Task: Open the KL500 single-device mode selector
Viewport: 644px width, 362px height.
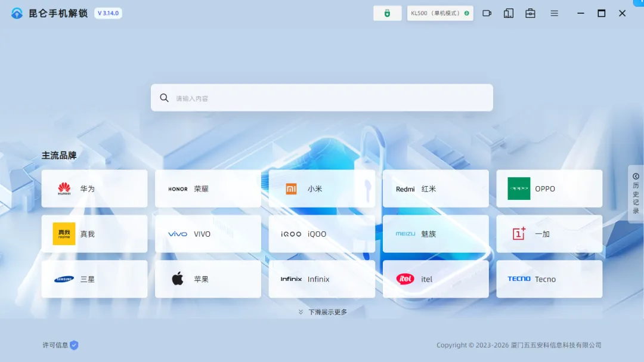Action: click(x=440, y=13)
